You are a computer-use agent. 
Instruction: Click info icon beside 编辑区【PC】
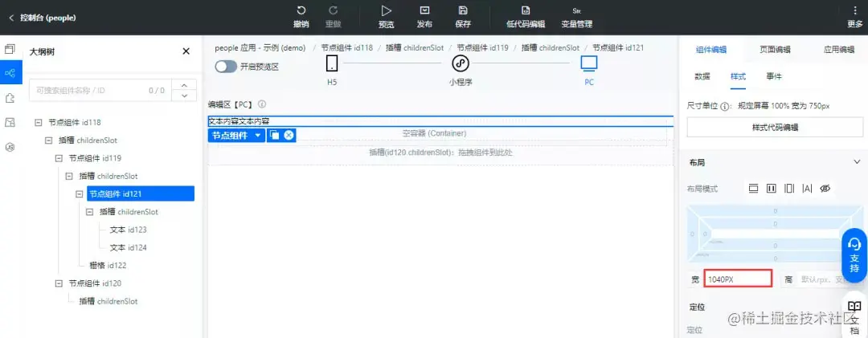coord(262,104)
